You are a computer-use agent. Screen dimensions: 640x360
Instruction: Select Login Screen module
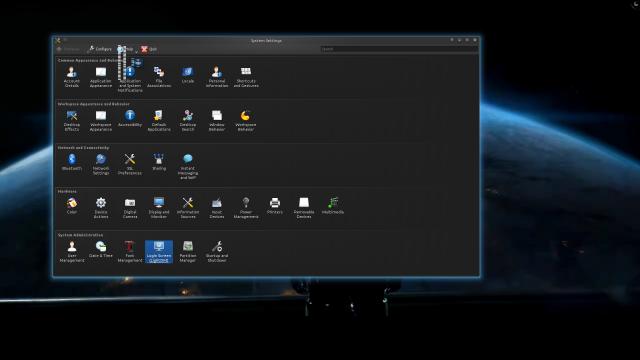[x=159, y=252]
